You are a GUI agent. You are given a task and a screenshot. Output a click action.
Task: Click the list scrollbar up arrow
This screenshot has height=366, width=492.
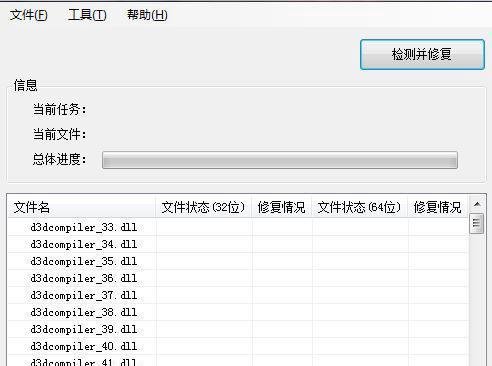pyautogui.click(x=477, y=204)
